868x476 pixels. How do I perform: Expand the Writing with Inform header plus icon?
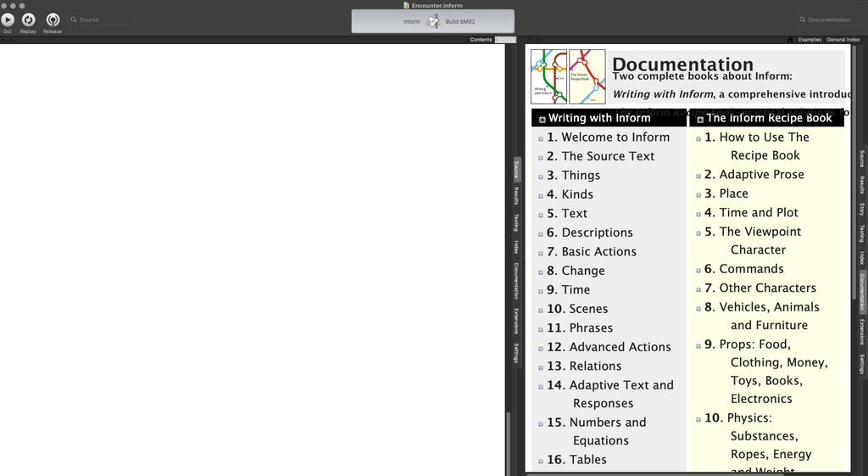tap(542, 120)
